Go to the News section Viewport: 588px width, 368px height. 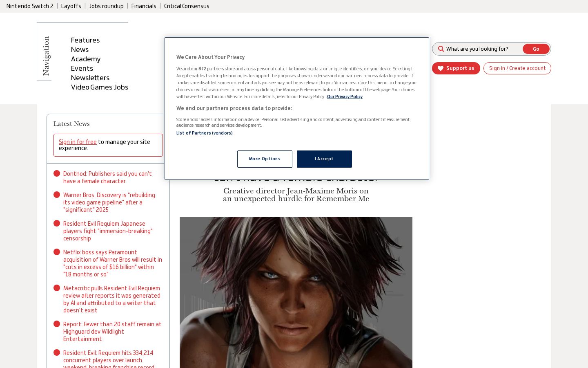pyautogui.click(x=80, y=49)
